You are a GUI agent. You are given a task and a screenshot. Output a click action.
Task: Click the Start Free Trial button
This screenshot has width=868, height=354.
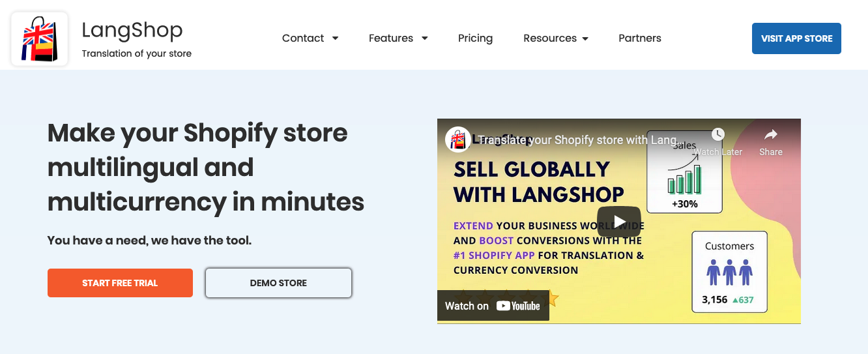[x=120, y=283]
